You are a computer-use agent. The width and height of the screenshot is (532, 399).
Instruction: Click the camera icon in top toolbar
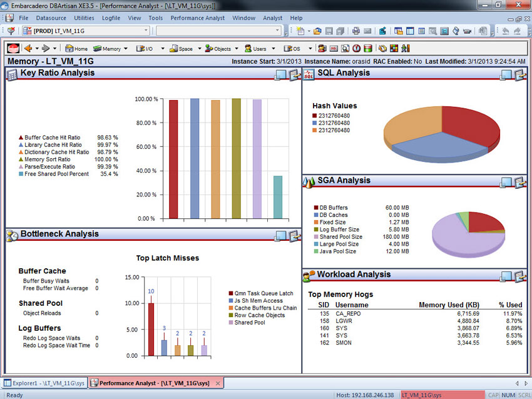(x=467, y=31)
